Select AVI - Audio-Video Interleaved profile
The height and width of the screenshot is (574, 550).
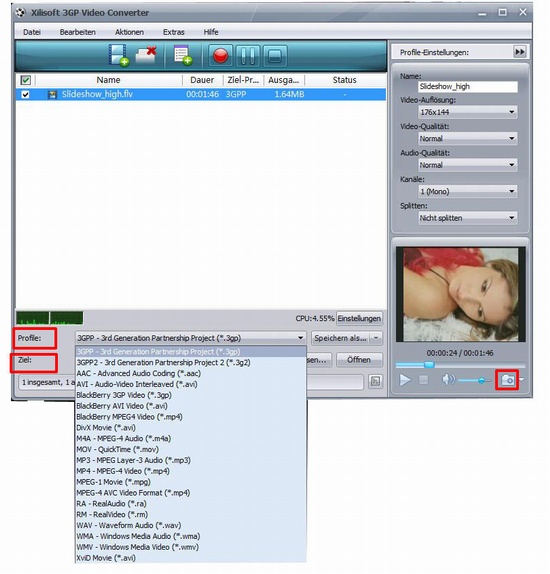pyautogui.click(x=190, y=384)
